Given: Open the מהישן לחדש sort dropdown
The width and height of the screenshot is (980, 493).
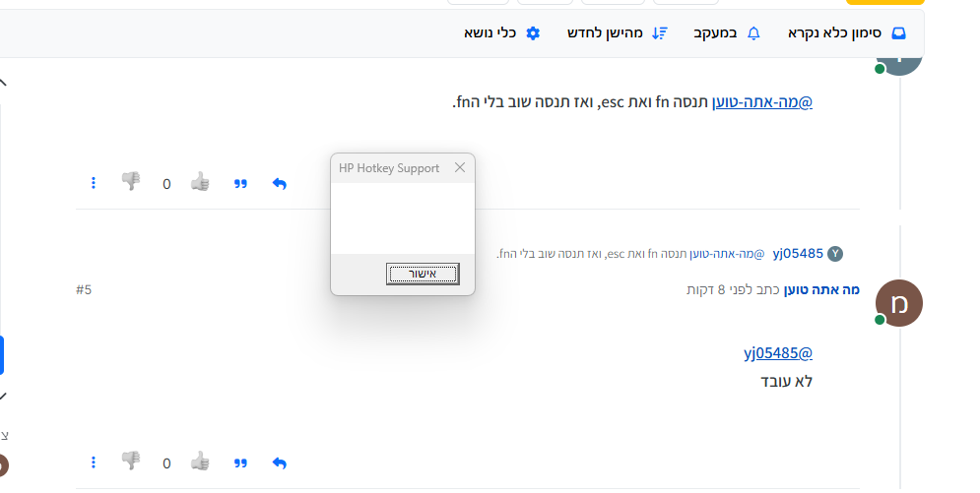Looking at the screenshot, I should (617, 33).
